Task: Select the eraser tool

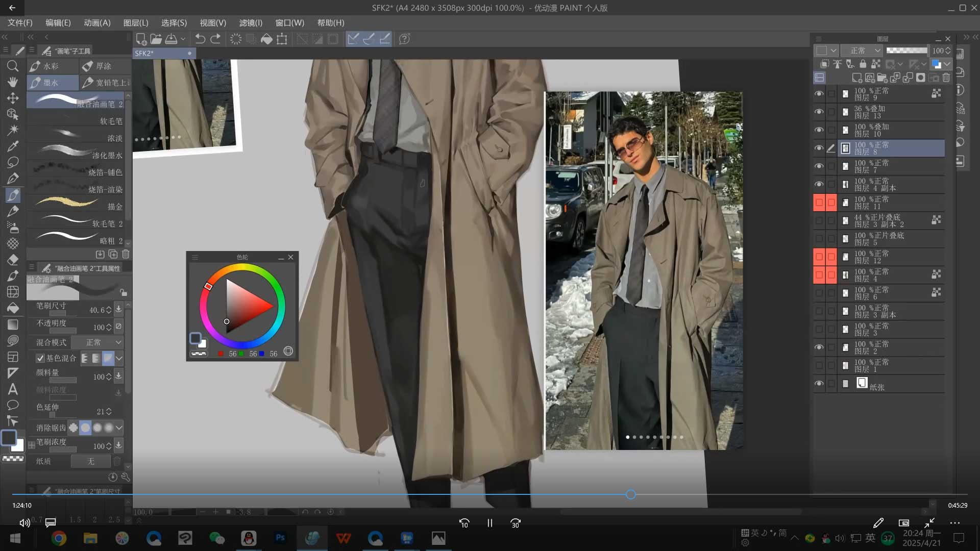Action: [x=13, y=260]
